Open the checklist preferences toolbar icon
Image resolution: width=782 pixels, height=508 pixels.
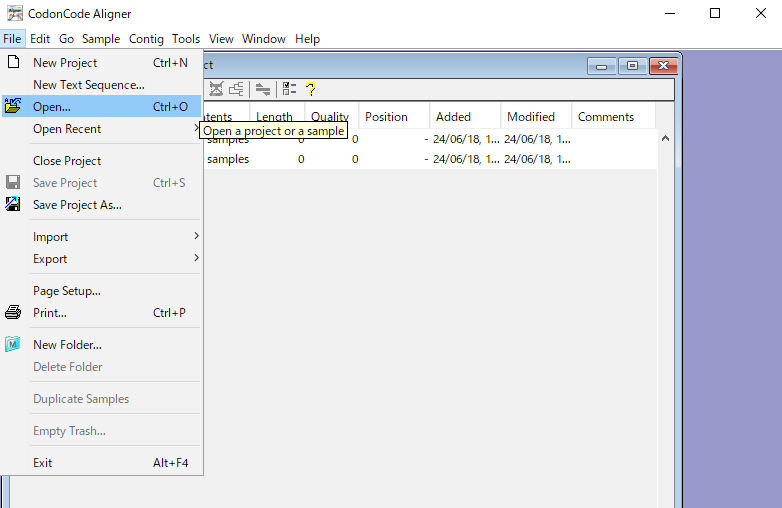pos(289,89)
